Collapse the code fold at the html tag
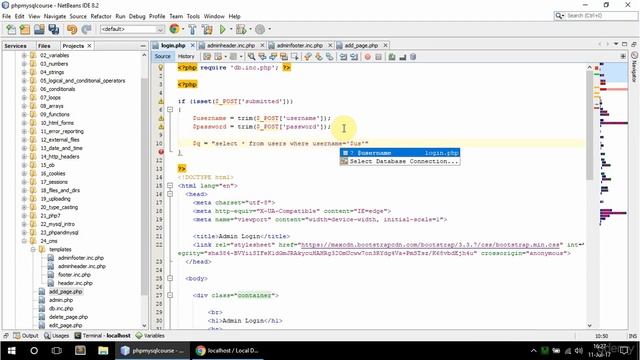 tap(170, 186)
